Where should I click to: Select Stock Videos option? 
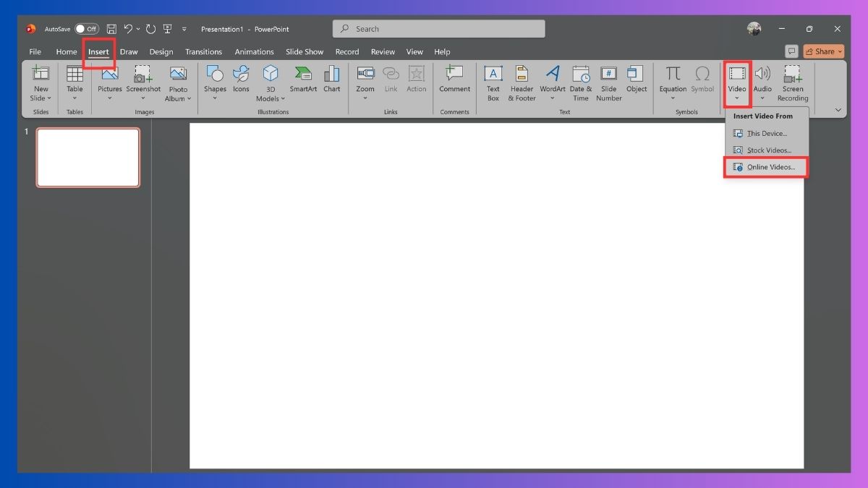pyautogui.click(x=766, y=150)
